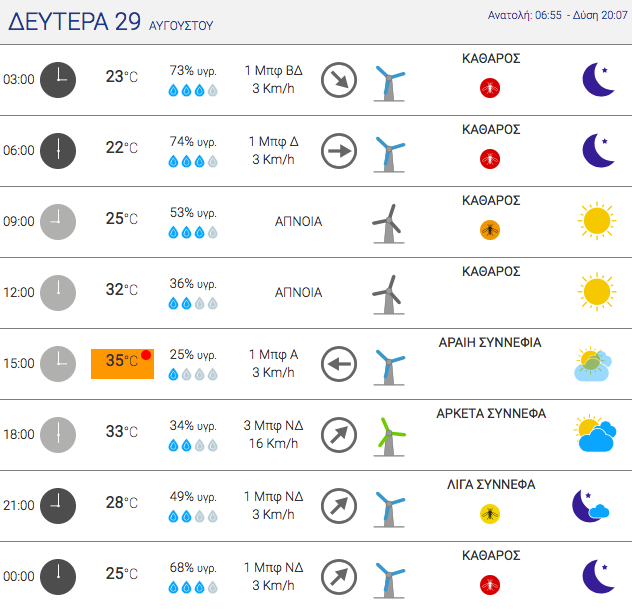Click the orange mosquito icon at 09:00
Viewport: 632px width, 611px height.
coord(490,230)
